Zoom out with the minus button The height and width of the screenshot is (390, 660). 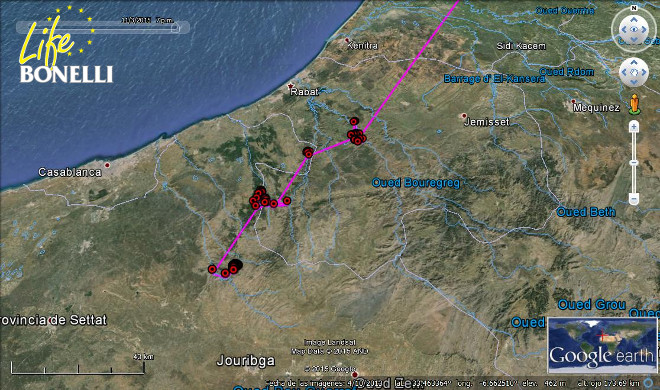[x=634, y=198]
